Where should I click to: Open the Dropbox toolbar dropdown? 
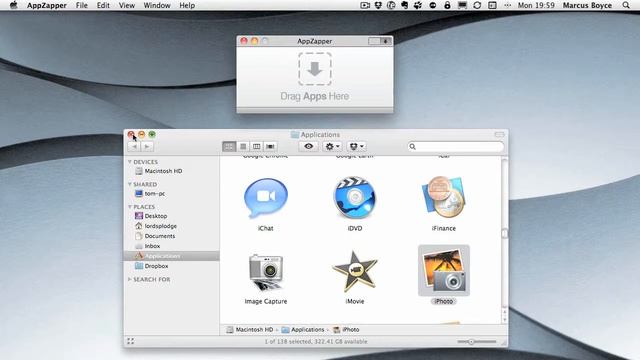[356, 146]
